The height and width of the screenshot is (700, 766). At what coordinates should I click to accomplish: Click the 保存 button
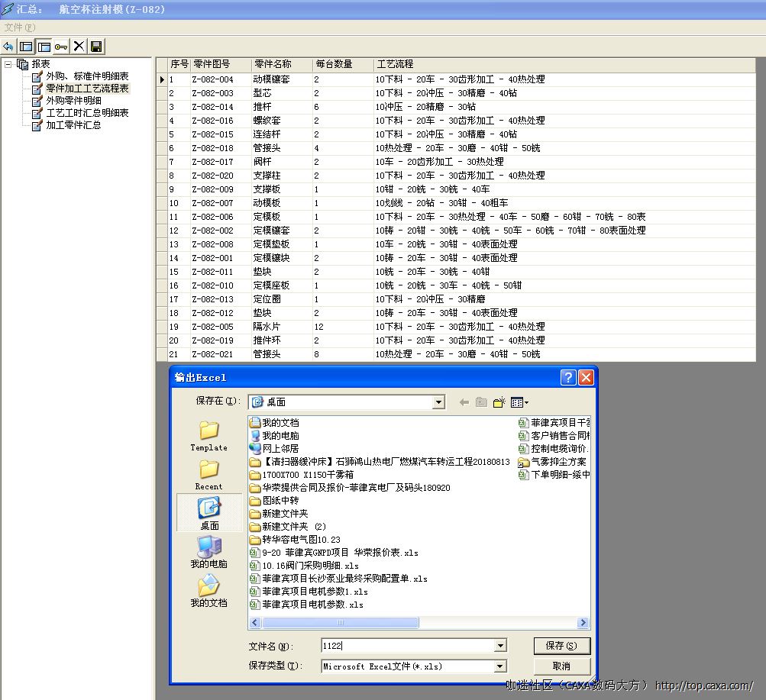click(561, 646)
